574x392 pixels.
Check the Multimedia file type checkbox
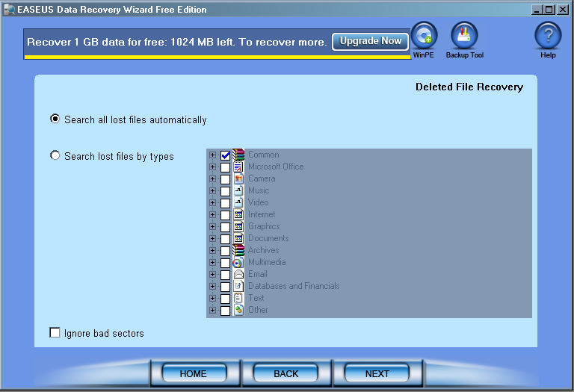tap(226, 263)
